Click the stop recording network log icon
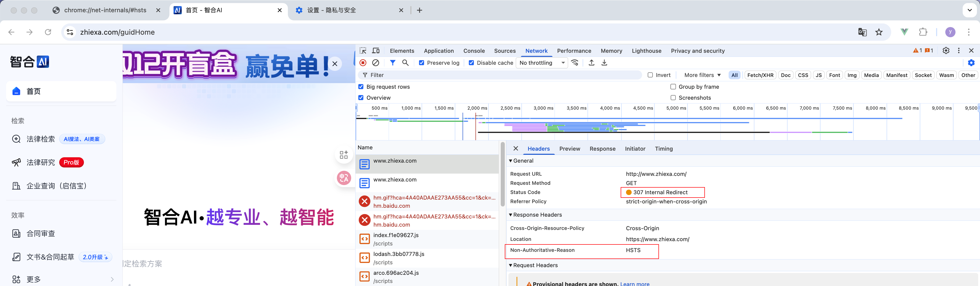 coord(363,63)
